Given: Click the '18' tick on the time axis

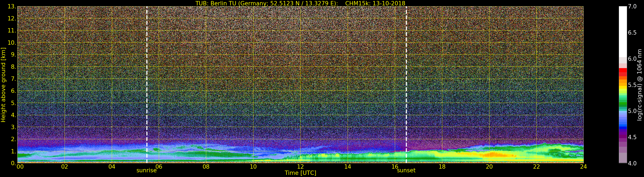Looking at the screenshot, I should [442, 167].
